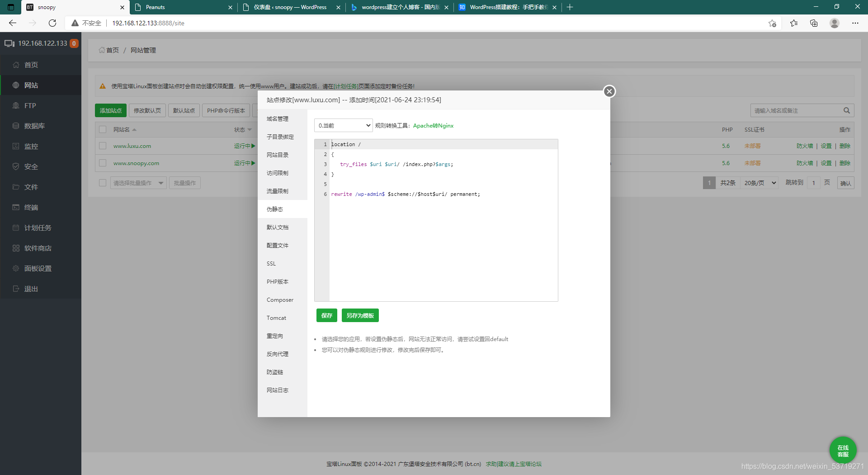The image size is (868, 475).
Task: Check the www.snoopy.com row checkbox
Action: 103,163
